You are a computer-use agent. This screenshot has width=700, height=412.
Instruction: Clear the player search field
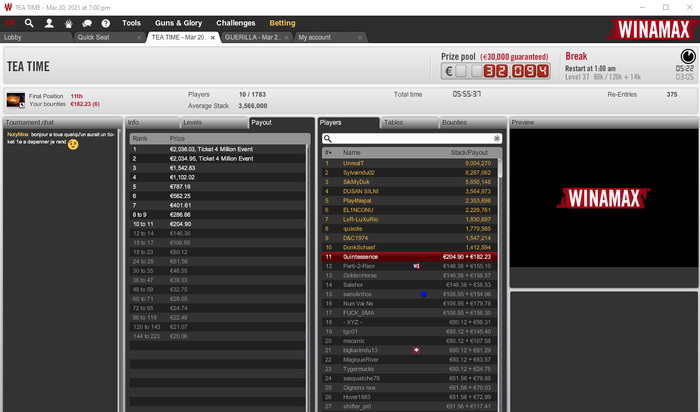tap(496, 139)
